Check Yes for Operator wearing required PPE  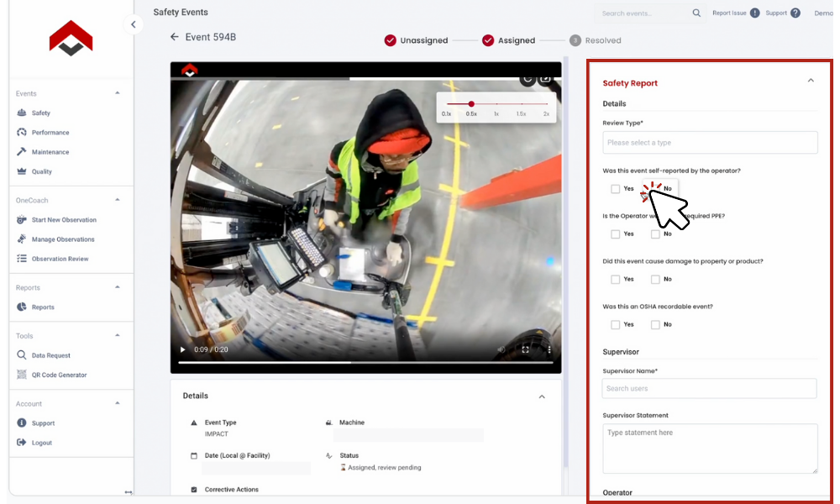pyautogui.click(x=615, y=234)
